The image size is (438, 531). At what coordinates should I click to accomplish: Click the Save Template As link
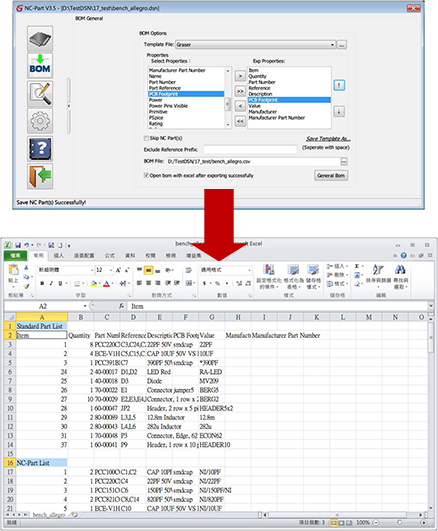coord(328,139)
